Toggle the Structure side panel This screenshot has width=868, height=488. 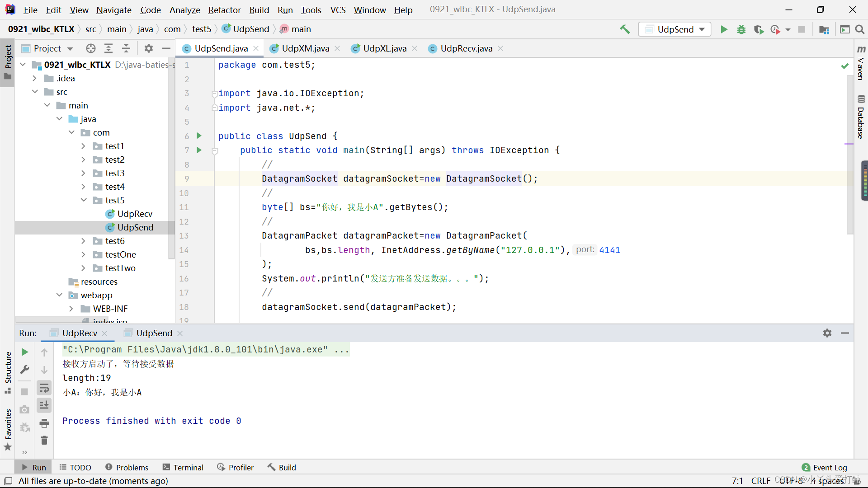pyautogui.click(x=8, y=372)
